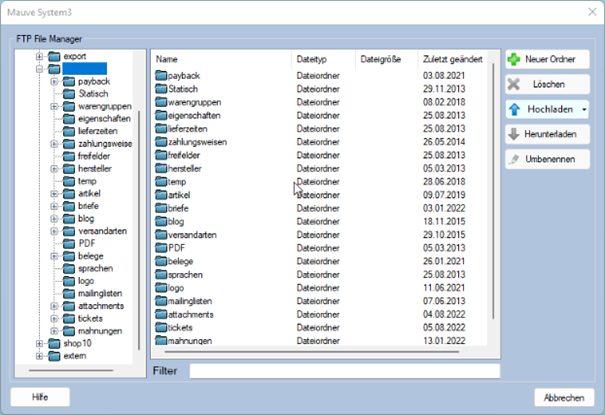
Task: Select the tickets folder in tree
Action: tap(92, 318)
